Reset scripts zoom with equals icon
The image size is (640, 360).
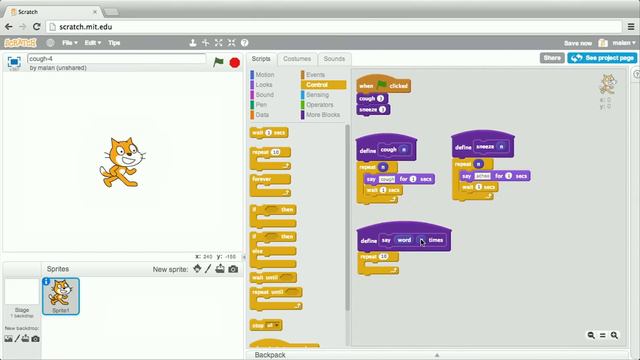click(x=602, y=335)
